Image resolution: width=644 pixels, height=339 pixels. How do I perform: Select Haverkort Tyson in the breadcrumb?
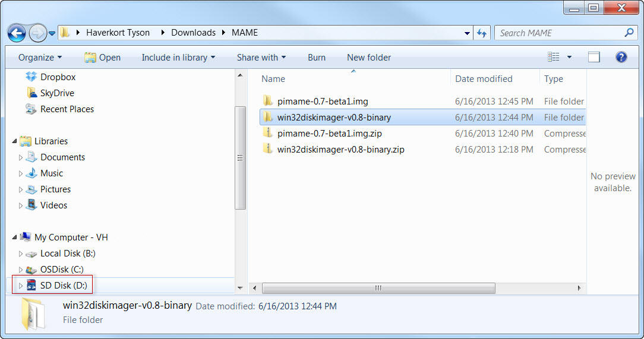118,33
